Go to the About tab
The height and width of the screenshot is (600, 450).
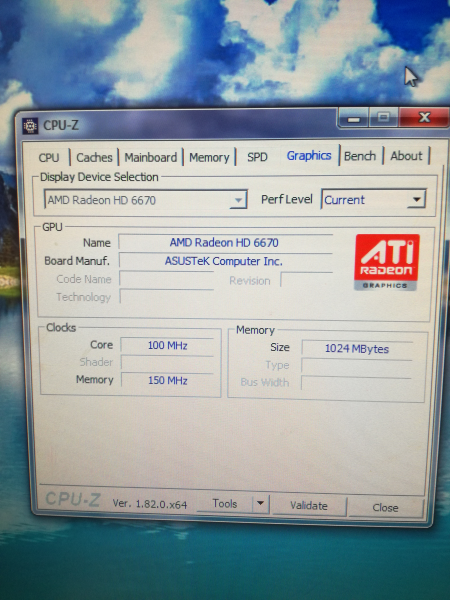click(x=406, y=156)
